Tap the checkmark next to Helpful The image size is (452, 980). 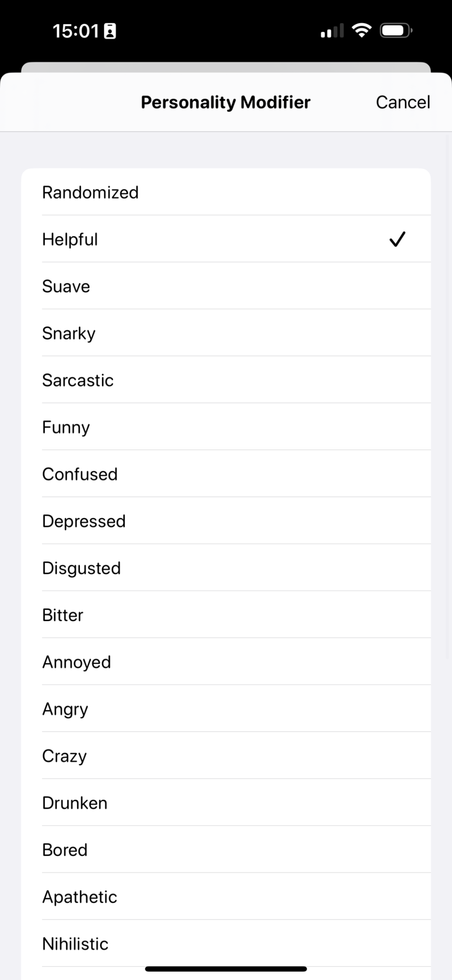(x=397, y=239)
